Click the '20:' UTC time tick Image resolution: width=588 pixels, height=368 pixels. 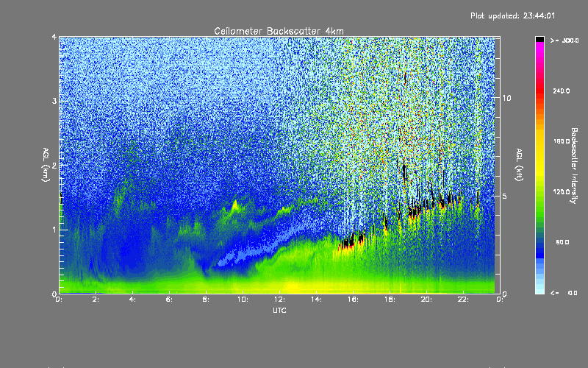tap(426, 300)
